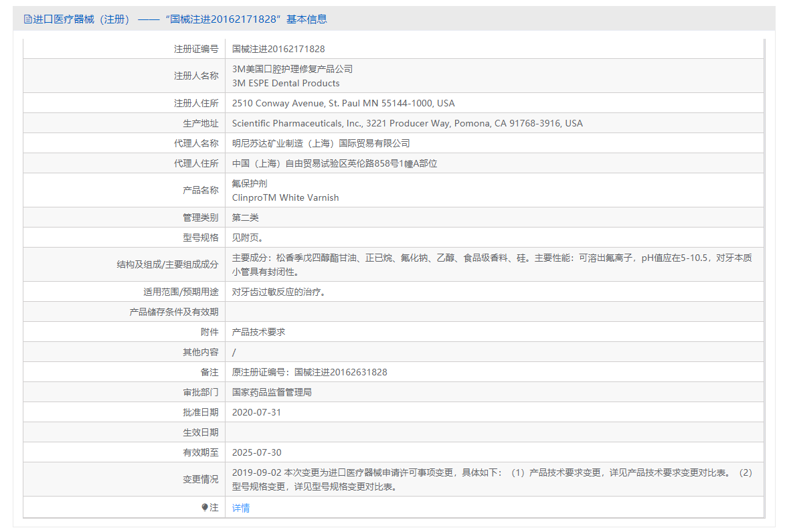Select the 备注 label
The height and width of the screenshot is (532, 785).
click(209, 372)
